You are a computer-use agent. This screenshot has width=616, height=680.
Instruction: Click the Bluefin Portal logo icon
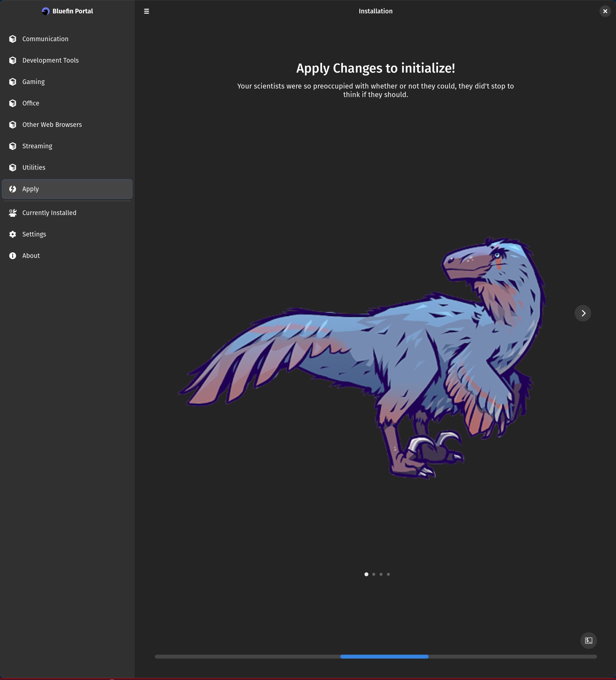point(46,11)
